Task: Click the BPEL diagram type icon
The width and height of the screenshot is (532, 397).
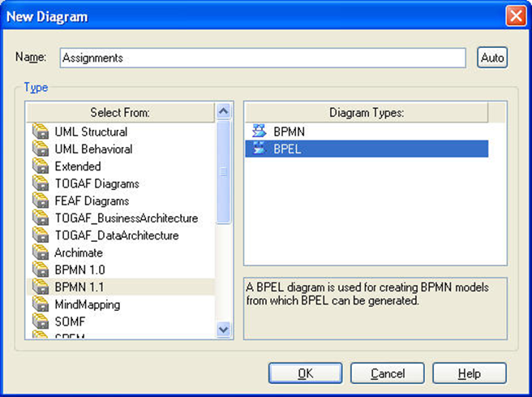Action: 260,149
